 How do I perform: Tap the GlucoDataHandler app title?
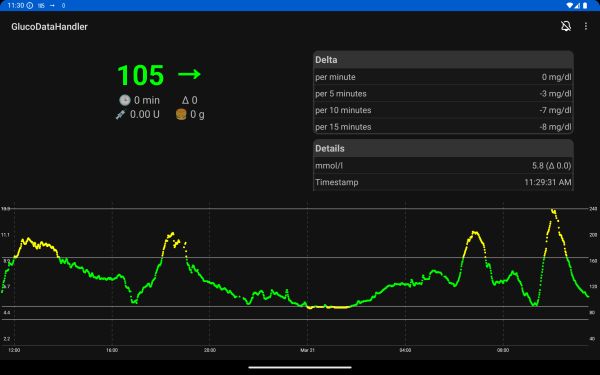[49, 26]
